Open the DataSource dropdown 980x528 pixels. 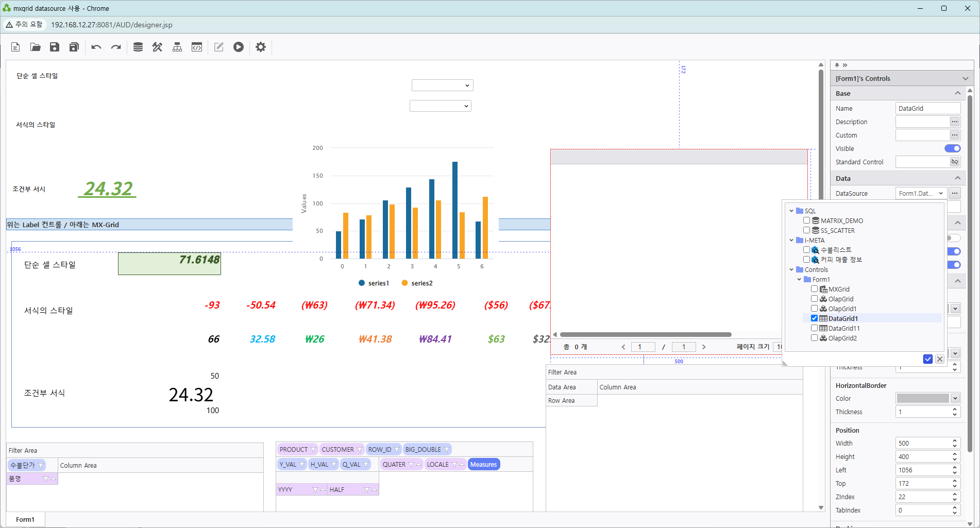pyautogui.click(x=921, y=193)
